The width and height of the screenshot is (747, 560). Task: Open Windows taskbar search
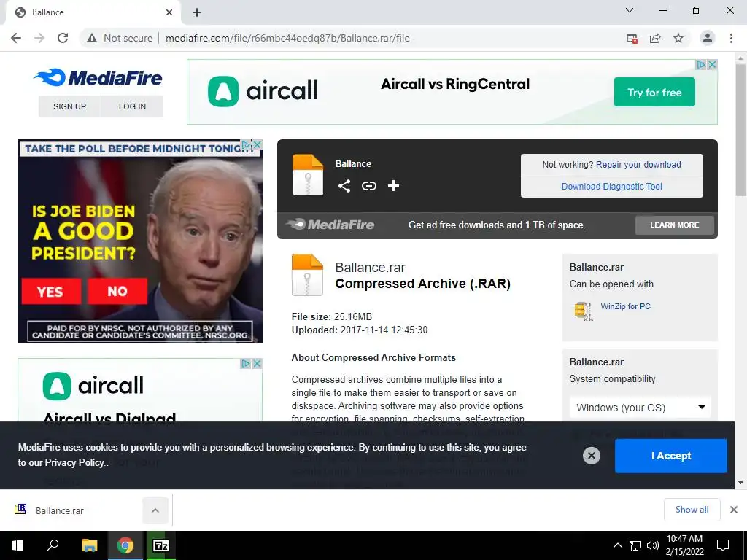tap(53, 545)
